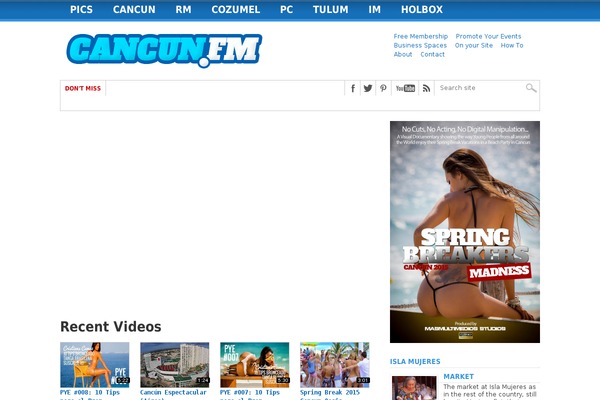Image resolution: width=600 pixels, height=400 pixels.
Task: Play the PYE #007 video thumbnail
Action: (254, 365)
